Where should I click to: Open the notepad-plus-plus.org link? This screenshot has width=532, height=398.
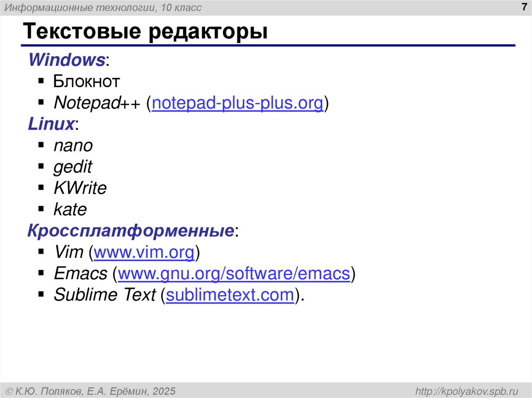pos(237,103)
